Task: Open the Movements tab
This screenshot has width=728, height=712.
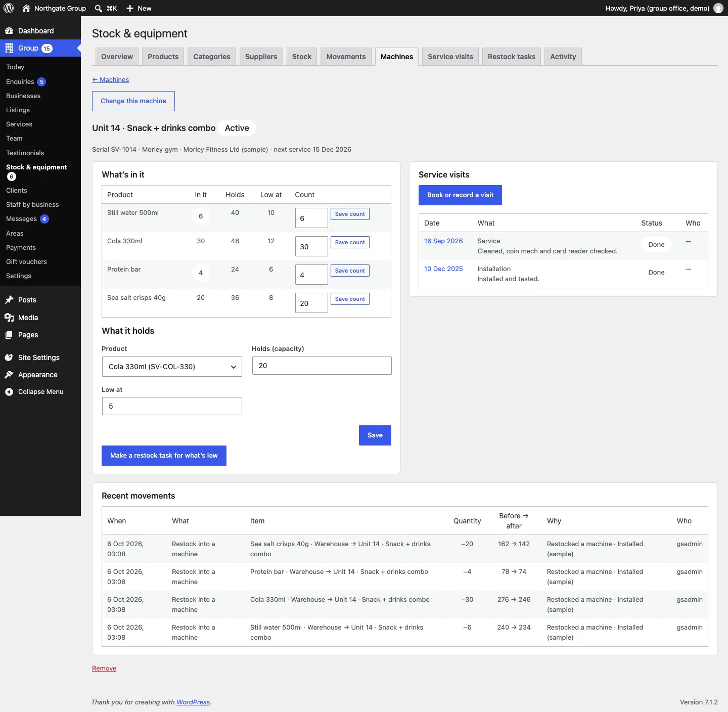Action: [346, 57]
